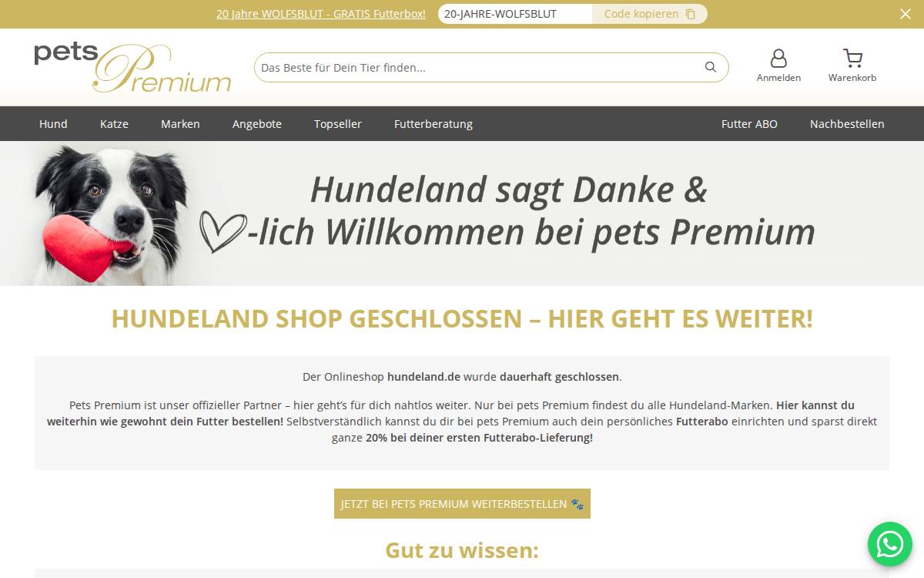This screenshot has width=924, height=578.
Task: Open the 20 Jahre WOLFSBLUT promo link
Action: (x=321, y=14)
